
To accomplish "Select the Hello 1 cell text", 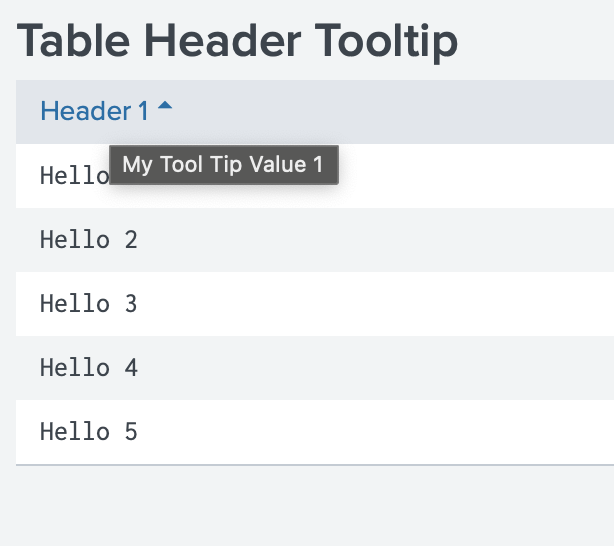I will [x=73, y=176].
